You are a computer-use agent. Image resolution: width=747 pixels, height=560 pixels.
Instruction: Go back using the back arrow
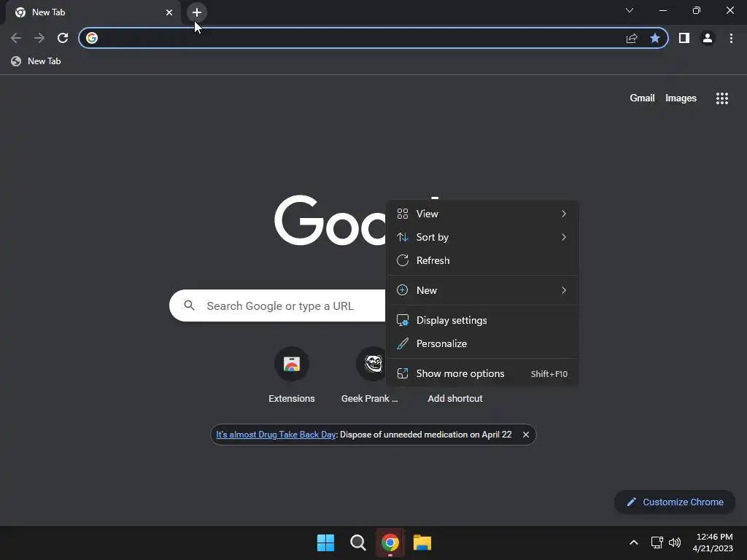[16, 38]
